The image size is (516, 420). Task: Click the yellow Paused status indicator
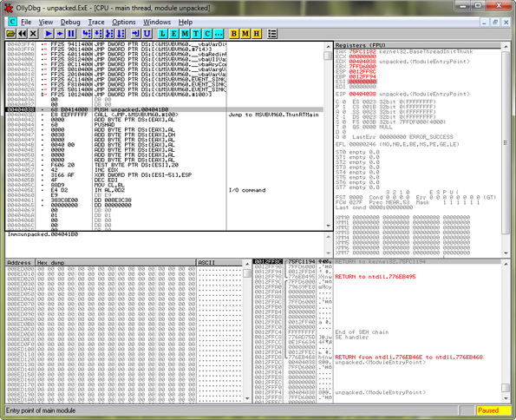[x=493, y=410]
